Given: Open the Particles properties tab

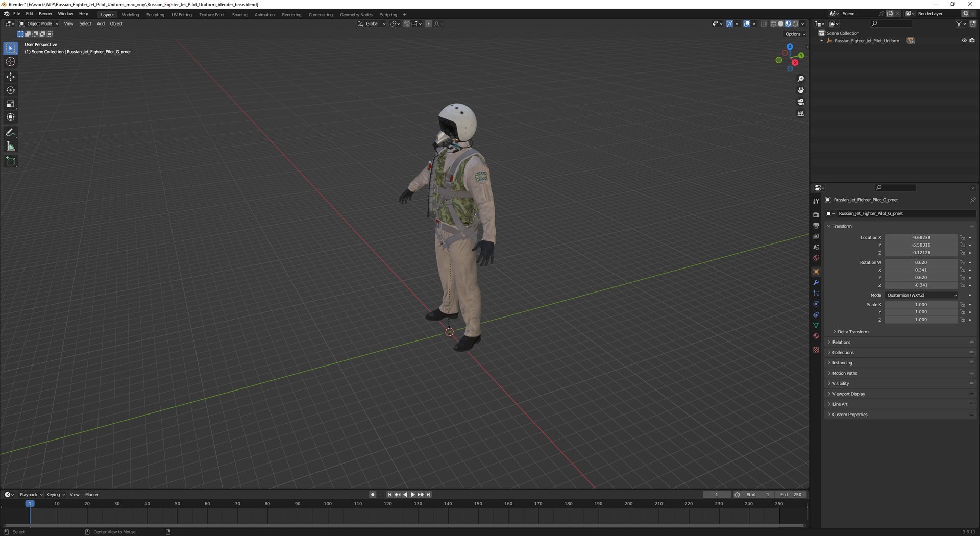Looking at the screenshot, I should coord(816,293).
